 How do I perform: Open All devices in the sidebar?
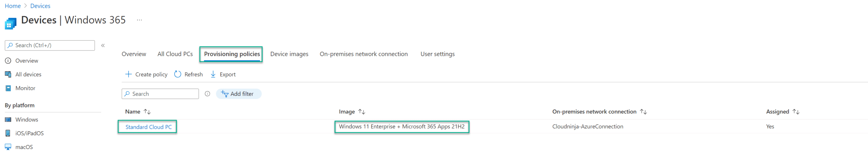(28, 74)
